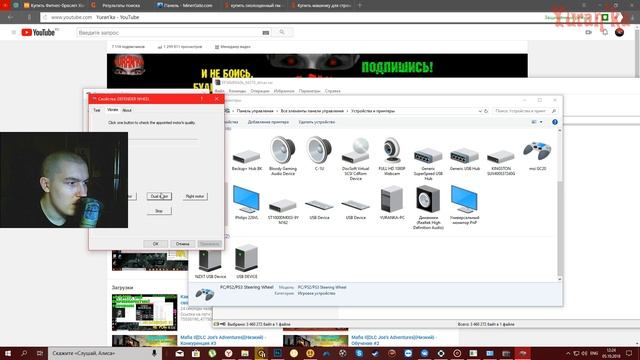Click the Отмена button

click(x=182, y=244)
